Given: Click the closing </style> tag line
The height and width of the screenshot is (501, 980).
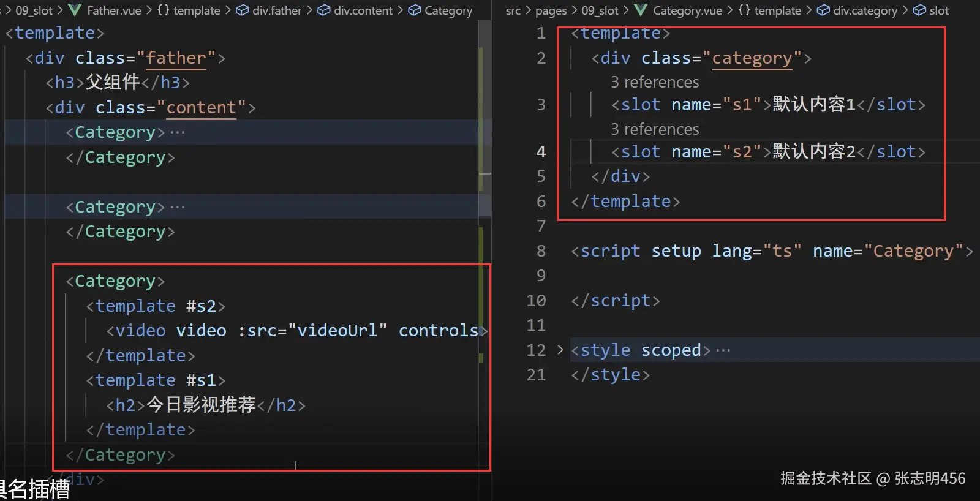Looking at the screenshot, I should click(x=611, y=375).
